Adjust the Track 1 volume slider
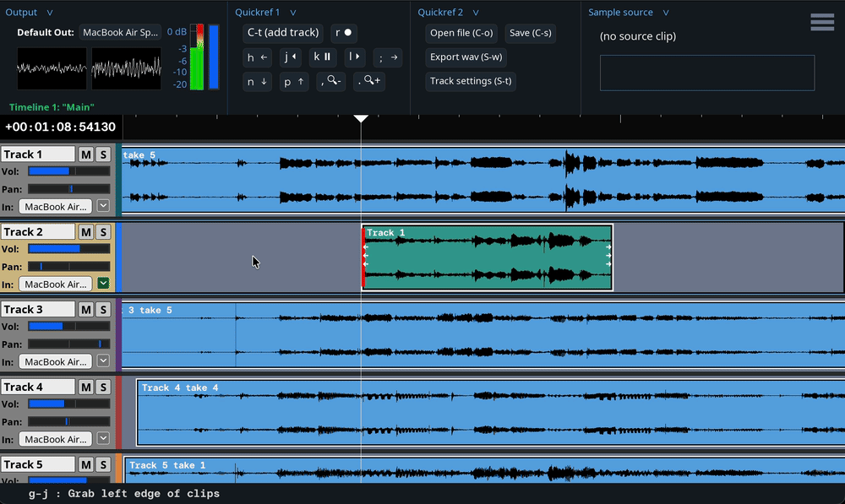This screenshot has width=845, height=504. [68, 171]
